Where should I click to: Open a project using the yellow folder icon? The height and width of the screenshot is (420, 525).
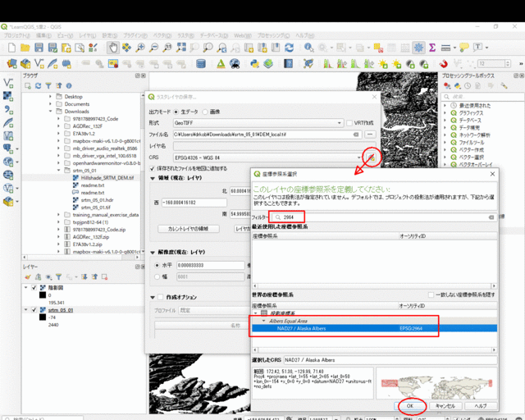point(25,48)
